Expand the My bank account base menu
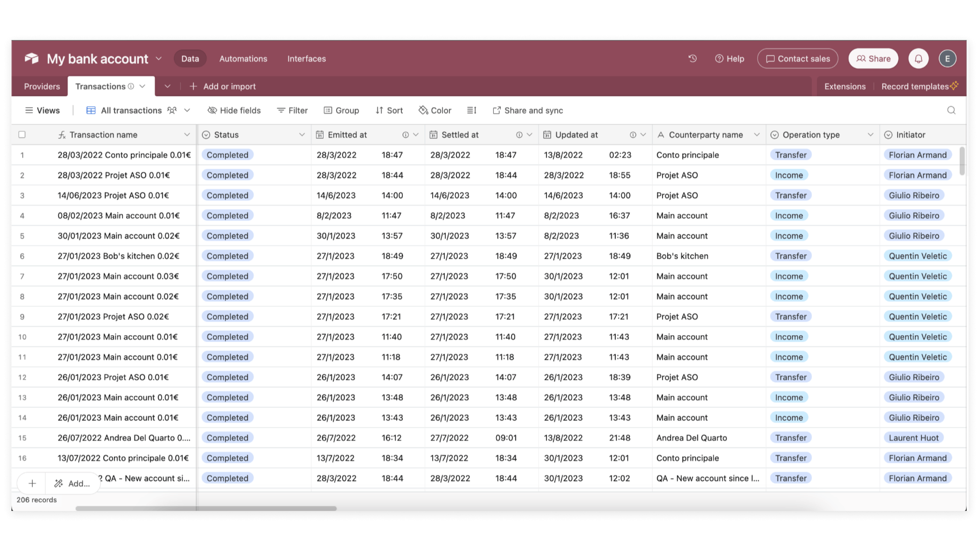980x551 pixels. click(x=158, y=58)
